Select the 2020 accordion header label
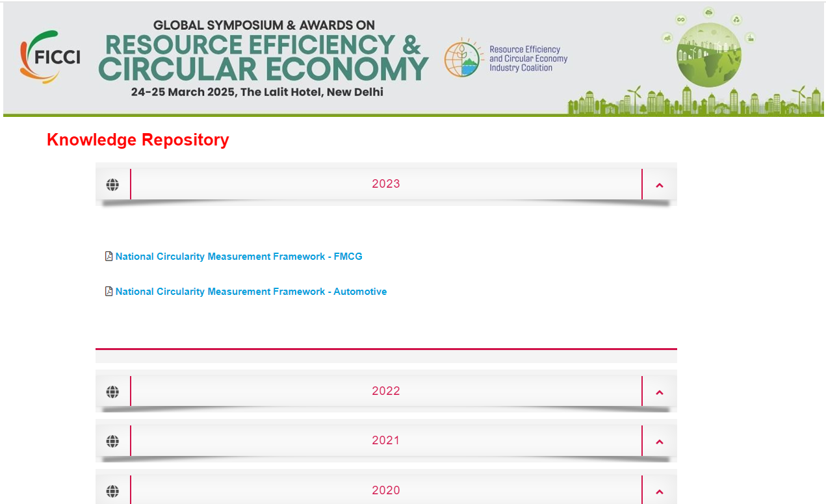The width and height of the screenshot is (826, 504). click(386, 490)
